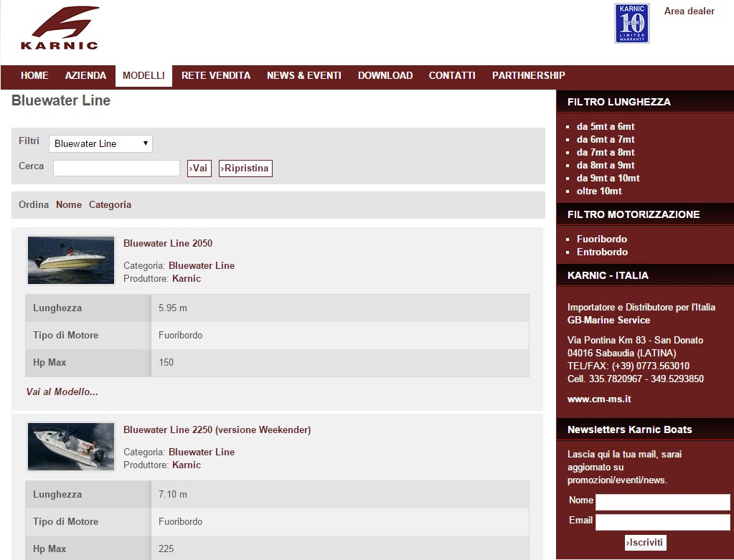Select the Hp Max value 225
The width and height of the screenshot is (734, 560).
pyautogui.click(x=166, y=549)
